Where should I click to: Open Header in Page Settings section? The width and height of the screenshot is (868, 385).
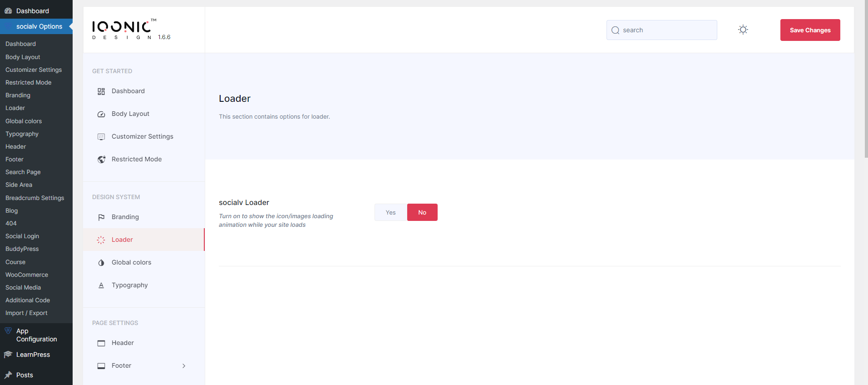(144, 343)
